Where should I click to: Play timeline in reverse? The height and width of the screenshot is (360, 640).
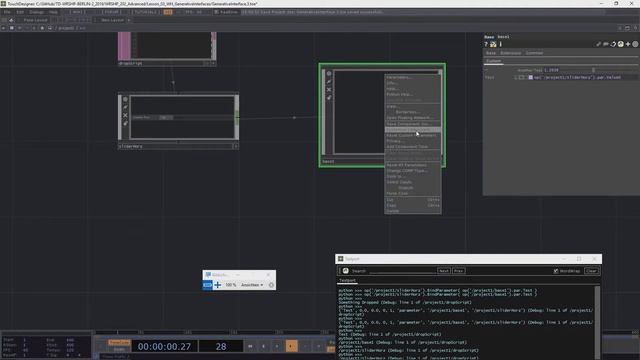(x=277, y=346)
